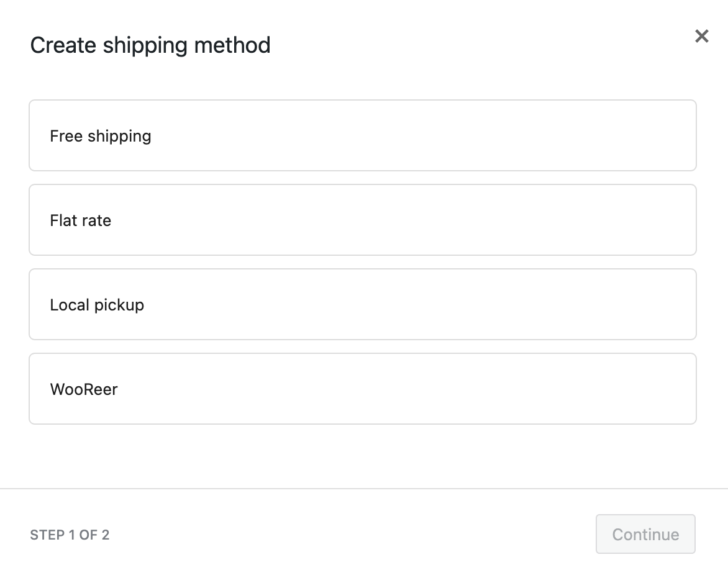Select WooReer as shipping method
Screen dimensions: 728x570
(x=362, y=389)
